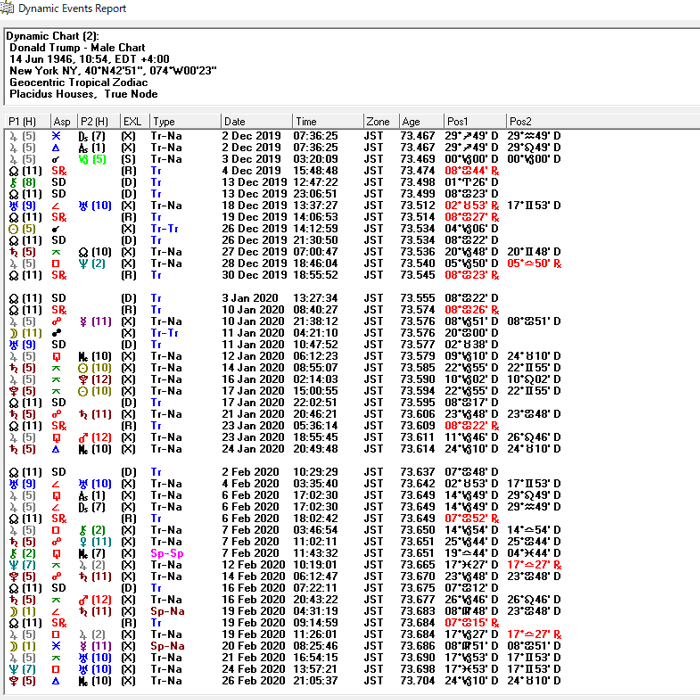Select the red Pos2 '05°50' R' on 28 Dec 2019
The image size is (700, 700).
click(534, 264)
